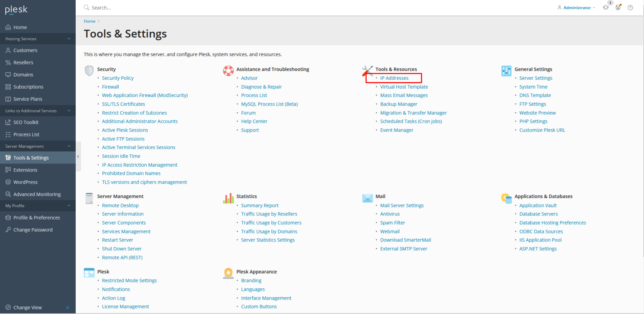The width and height of the screenshot is (644, 314).
Task: Click the General Settings sliders icon
Action: [506, 71]
